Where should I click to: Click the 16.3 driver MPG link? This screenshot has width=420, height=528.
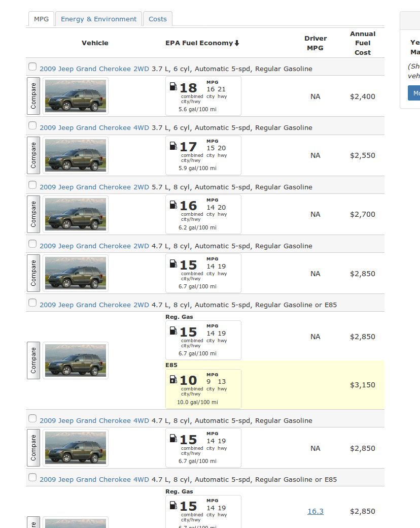click(x=316, y=511)
